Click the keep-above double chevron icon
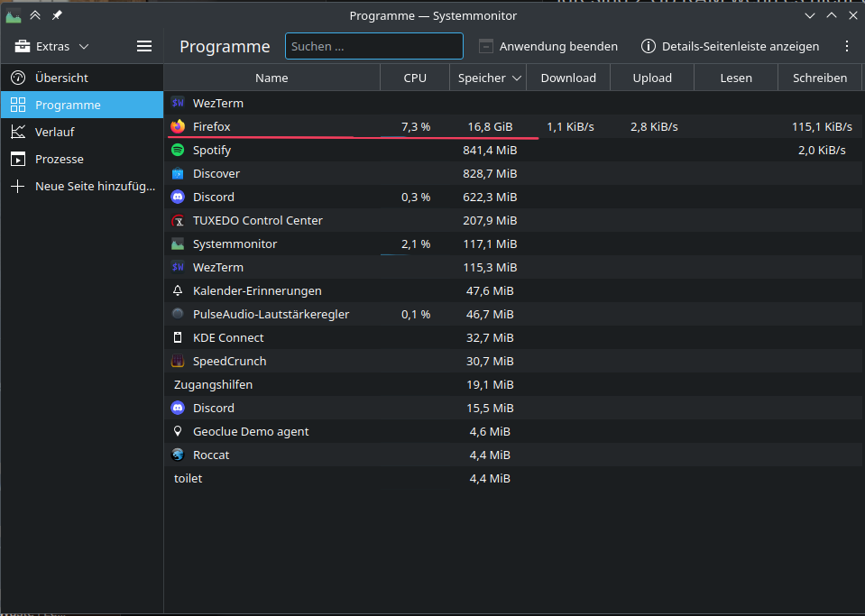865x616 pixels. [35, 15]
